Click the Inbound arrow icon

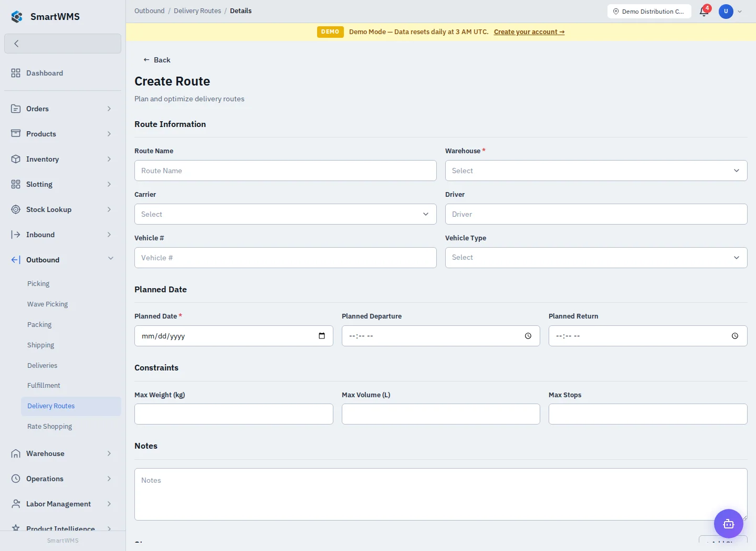(x=16, y=235)
